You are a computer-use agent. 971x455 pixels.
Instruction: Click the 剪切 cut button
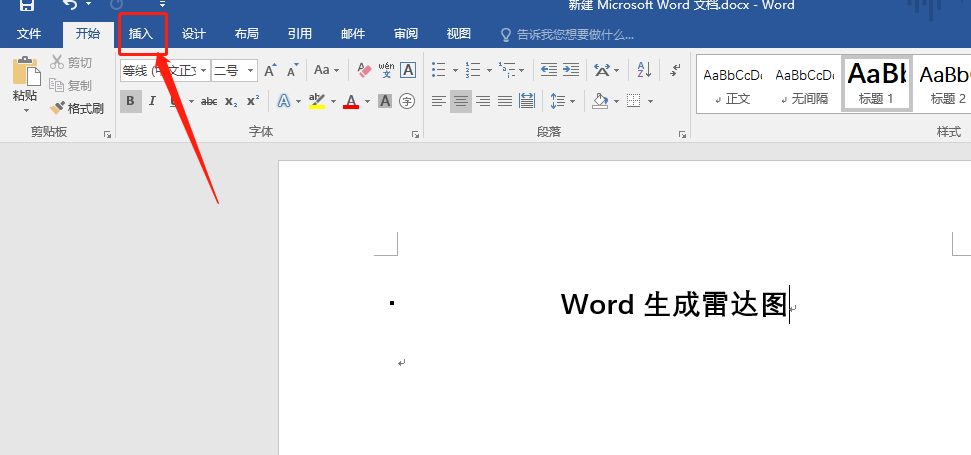pos(71,63)
